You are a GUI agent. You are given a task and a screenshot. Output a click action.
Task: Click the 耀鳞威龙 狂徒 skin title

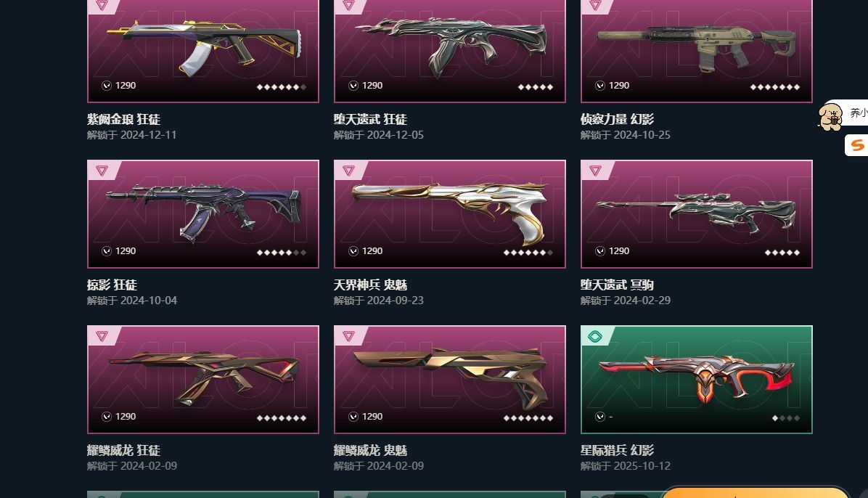coord(123,450)
